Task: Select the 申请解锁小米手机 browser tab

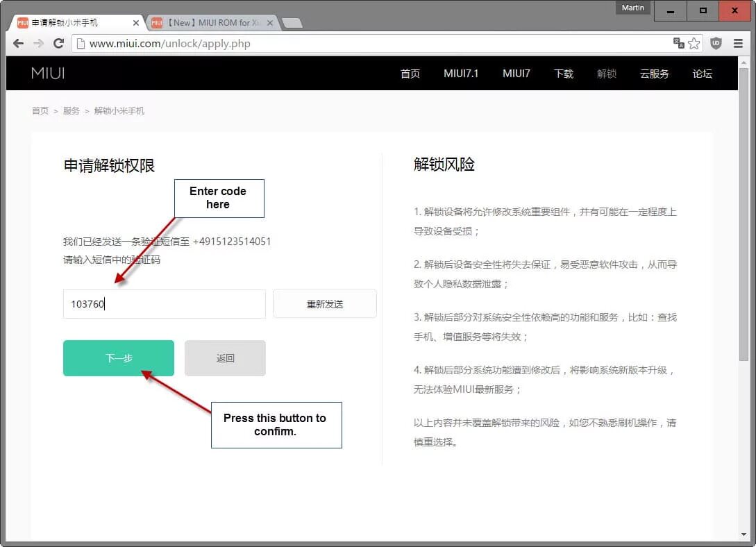Action: coord(77,23)
